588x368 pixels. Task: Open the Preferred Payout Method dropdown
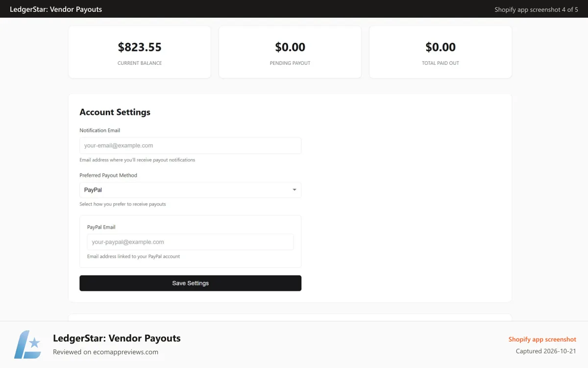point(190,190)
